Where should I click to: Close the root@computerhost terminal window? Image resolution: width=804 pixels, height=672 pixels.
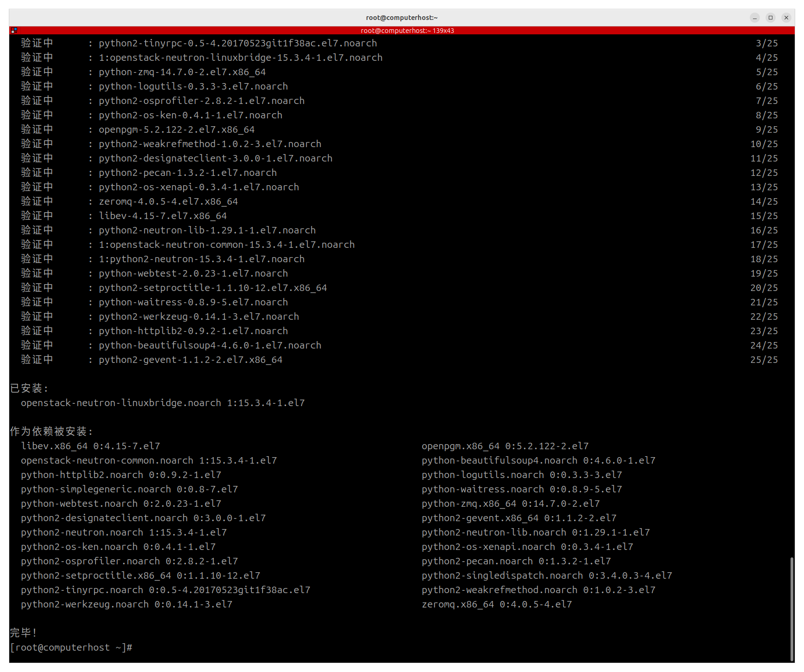click(x=786, y=18)
